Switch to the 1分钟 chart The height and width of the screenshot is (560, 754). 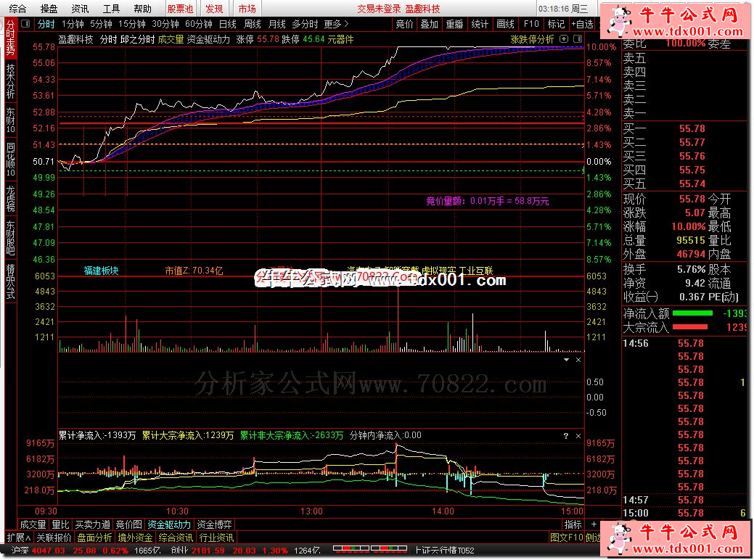tap(73, 23)
